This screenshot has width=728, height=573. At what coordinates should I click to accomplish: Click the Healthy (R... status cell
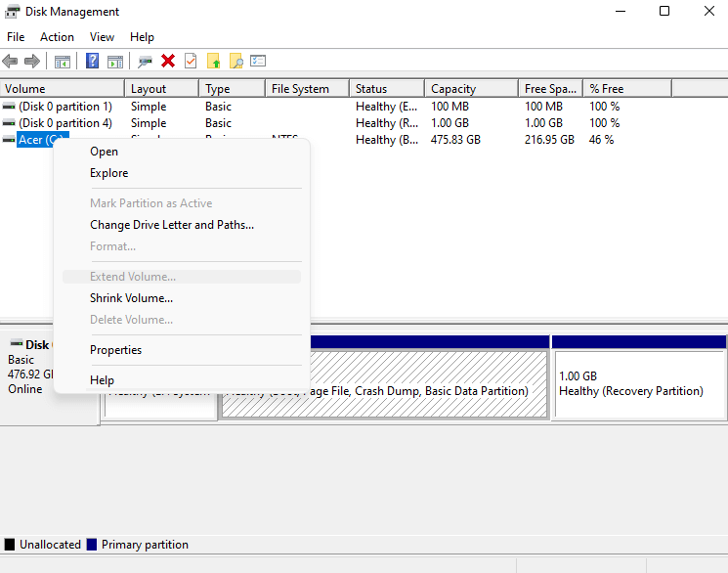[x=387, y=123]
